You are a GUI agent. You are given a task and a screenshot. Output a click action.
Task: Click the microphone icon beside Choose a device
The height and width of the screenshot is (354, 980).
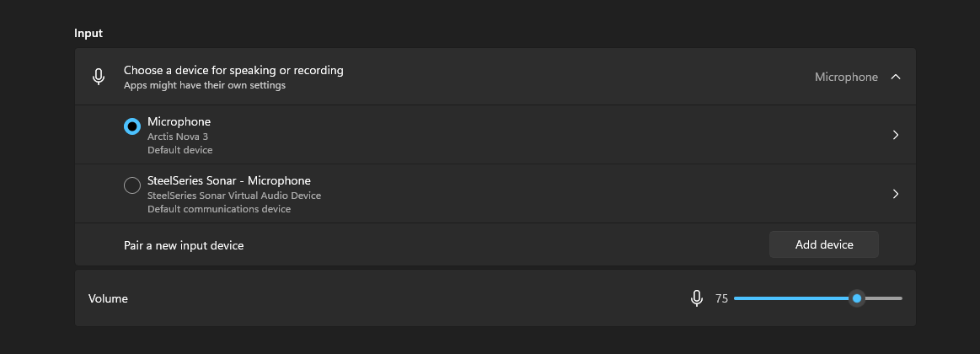coord(99,77)
